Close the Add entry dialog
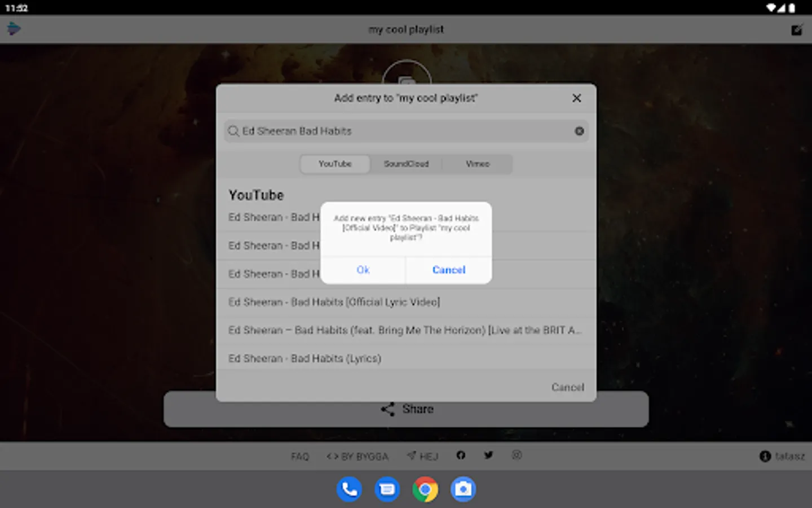Viewport: 812px width, 508px height. [x=576, y=98]
